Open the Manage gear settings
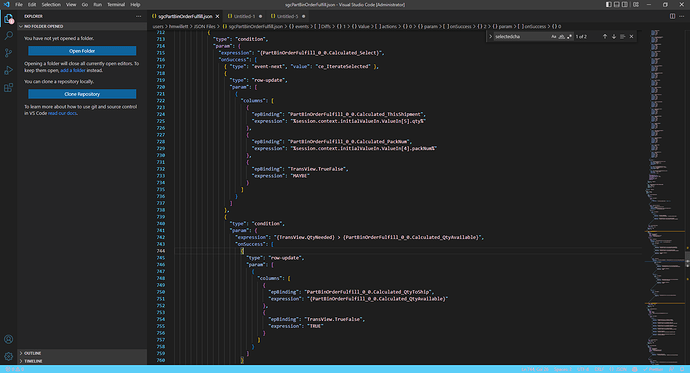The width and height of the screenshot is (690, 373). coord(8,356)
